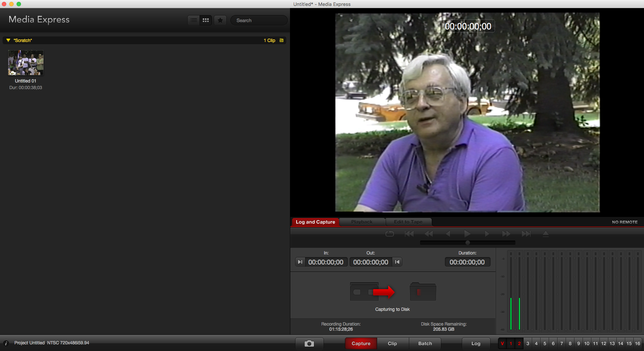Toggle audio channel 1
This screenshot has height=351, width=644.
pos(511,343)
